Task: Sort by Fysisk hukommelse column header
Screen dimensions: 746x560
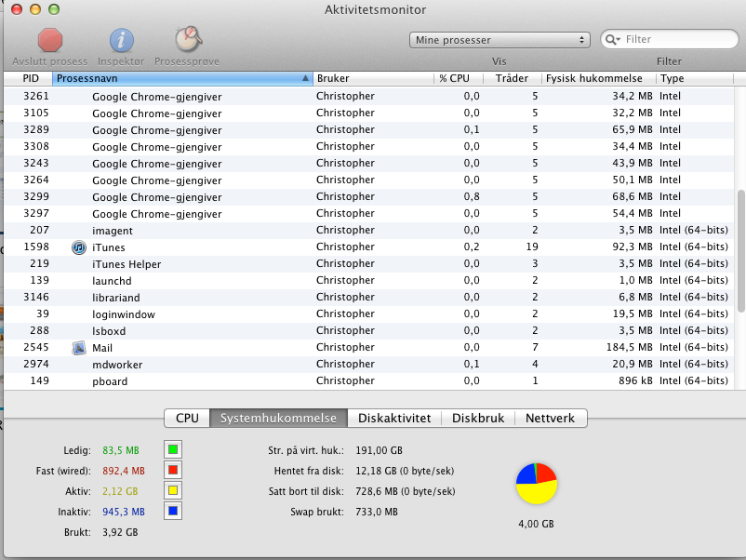Action: pos(598,78)
